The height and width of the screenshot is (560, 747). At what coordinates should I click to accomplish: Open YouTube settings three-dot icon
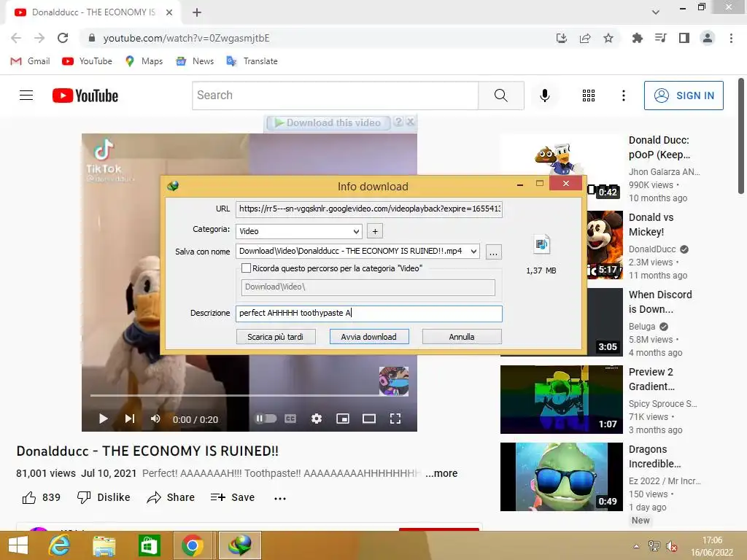[623, 96]
